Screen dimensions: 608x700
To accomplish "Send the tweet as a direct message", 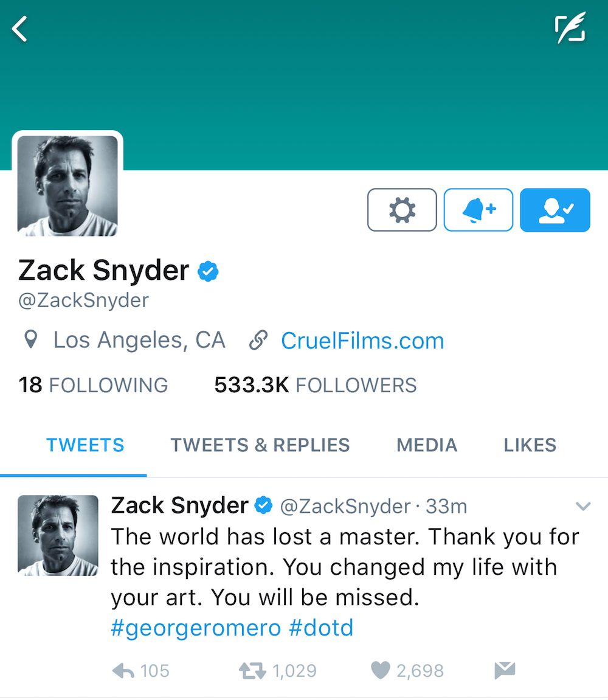I will pos(504,670).
